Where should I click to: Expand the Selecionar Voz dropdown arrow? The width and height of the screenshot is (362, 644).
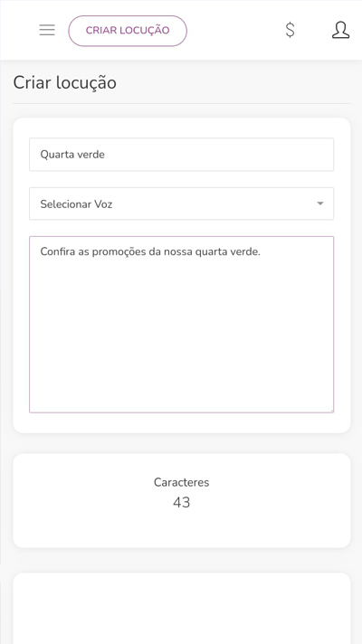(320, 204)
